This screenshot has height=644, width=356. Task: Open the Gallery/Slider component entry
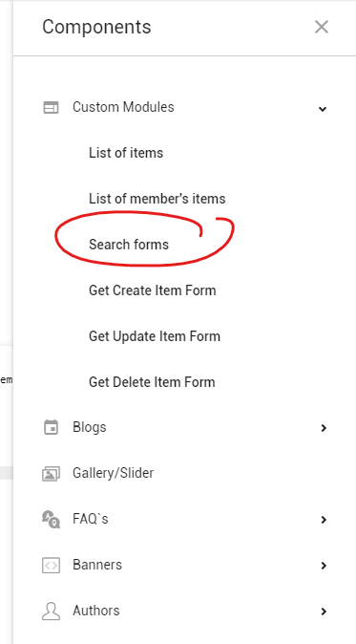tap(114, 473)
